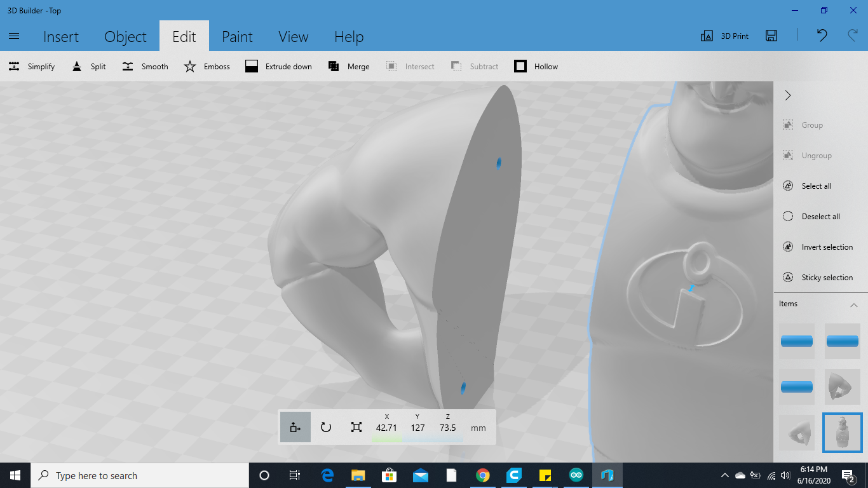This screenshot has height=488, width=868.
Task: Start a 3D Print
Action: coord(726,36)
